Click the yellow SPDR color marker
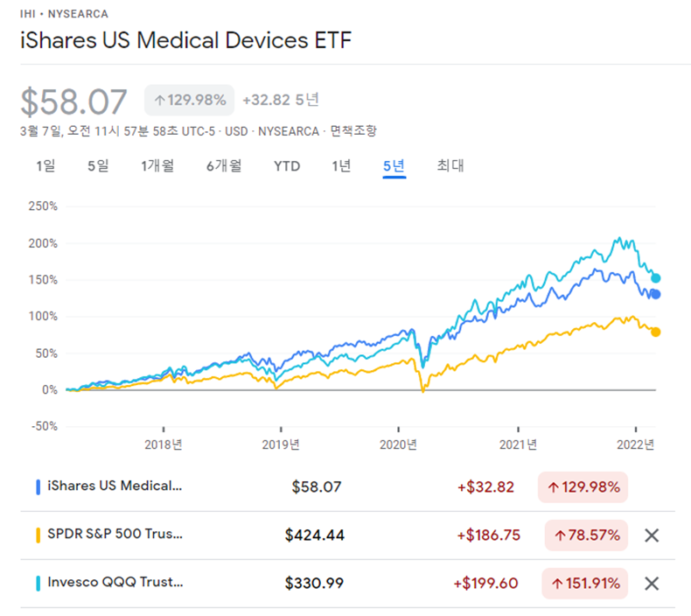The image size is (691, 616). point(38,535)
